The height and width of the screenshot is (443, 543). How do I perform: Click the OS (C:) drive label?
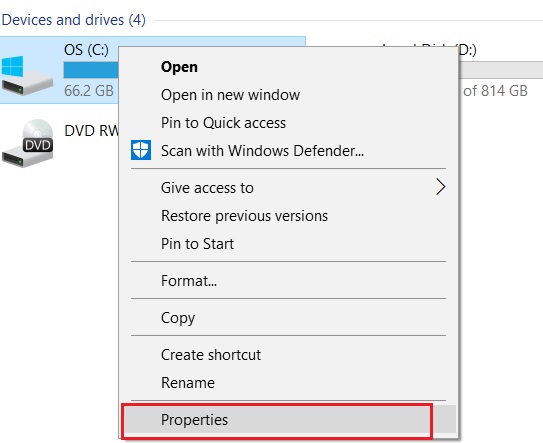coord(86,50)
